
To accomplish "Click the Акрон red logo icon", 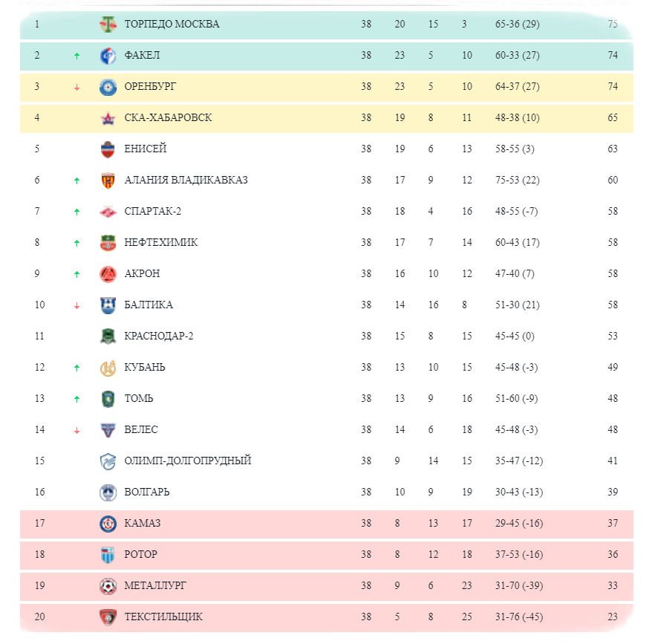I will [108, 274].
